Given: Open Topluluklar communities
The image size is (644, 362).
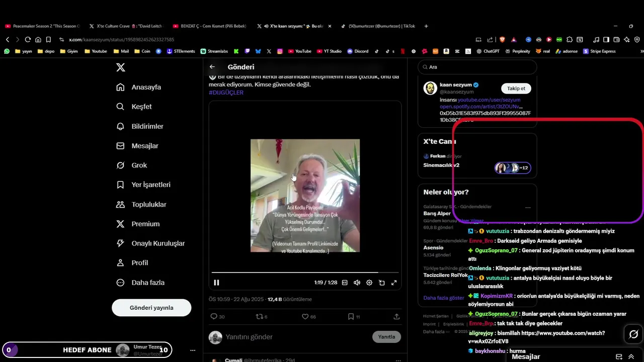Looking at the screenshot, I should pyautogui.click(x=141, y=204).
